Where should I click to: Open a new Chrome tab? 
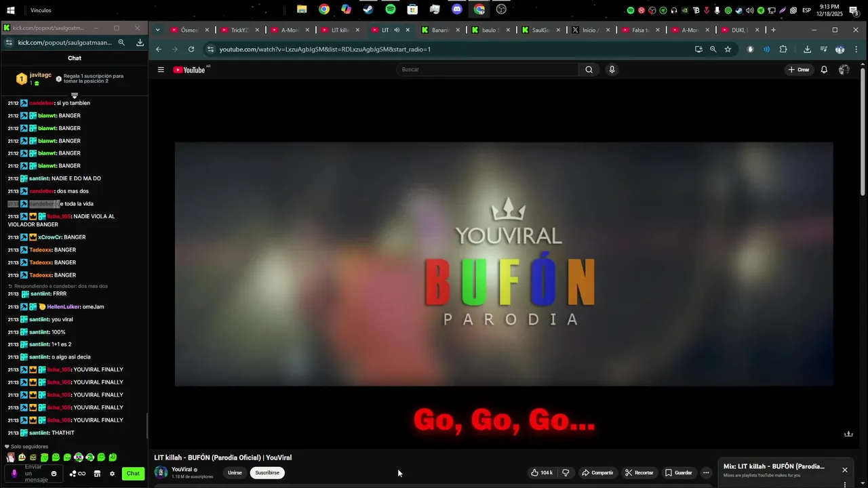[x=773, y=30]
